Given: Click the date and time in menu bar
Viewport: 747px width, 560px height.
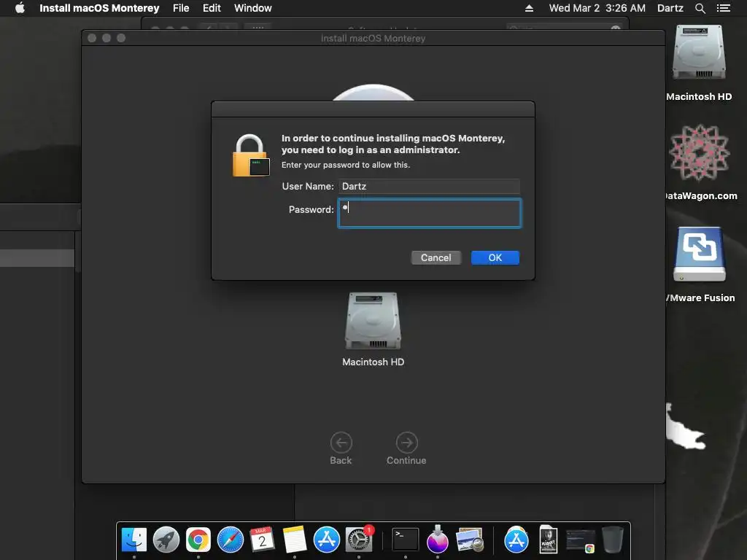Looking at the screenshot, I should pos(597,8).
